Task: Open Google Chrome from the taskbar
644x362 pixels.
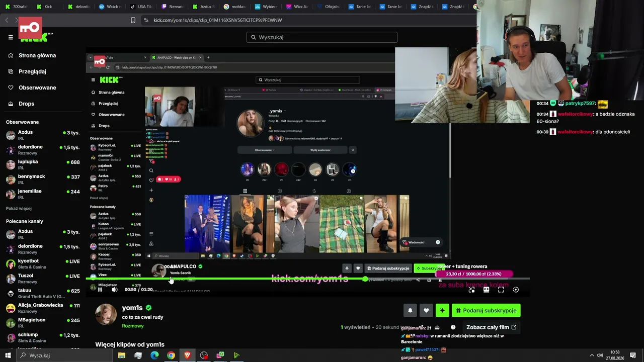Action: tap(171, 355)
